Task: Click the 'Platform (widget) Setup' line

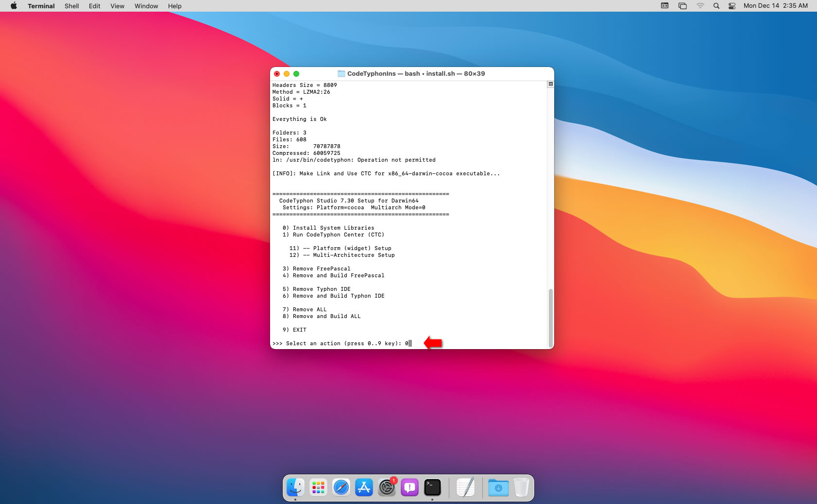Action: coord(340,248)
